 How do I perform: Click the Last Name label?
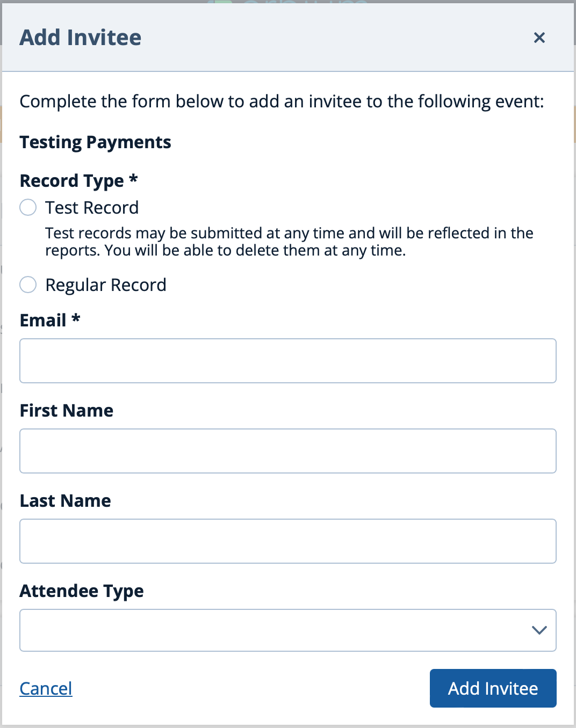point(66,501)
